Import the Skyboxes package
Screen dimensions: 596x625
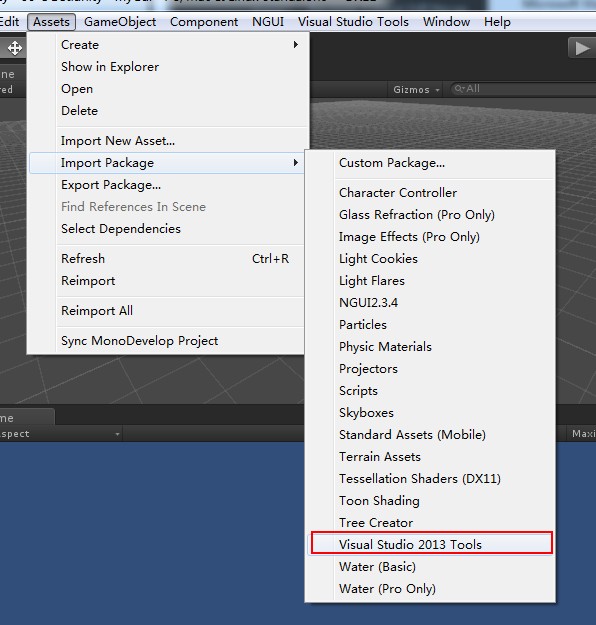431,413
